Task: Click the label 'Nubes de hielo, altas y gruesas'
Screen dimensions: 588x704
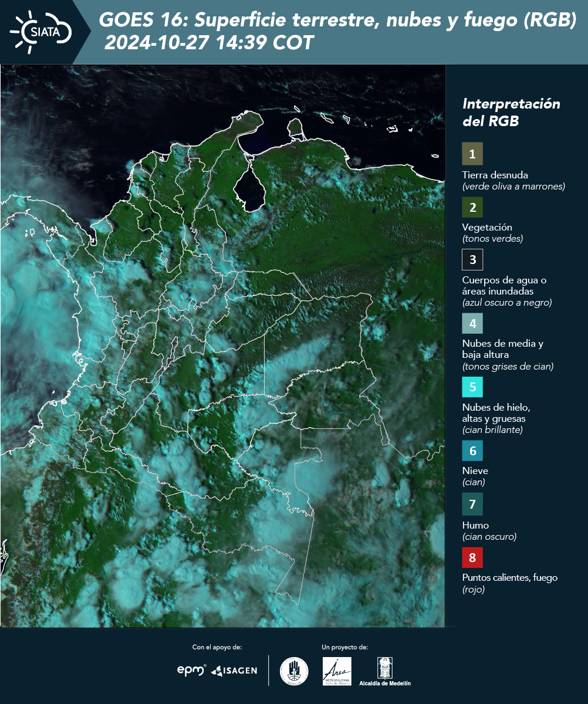Action: [x=496, y=413]
